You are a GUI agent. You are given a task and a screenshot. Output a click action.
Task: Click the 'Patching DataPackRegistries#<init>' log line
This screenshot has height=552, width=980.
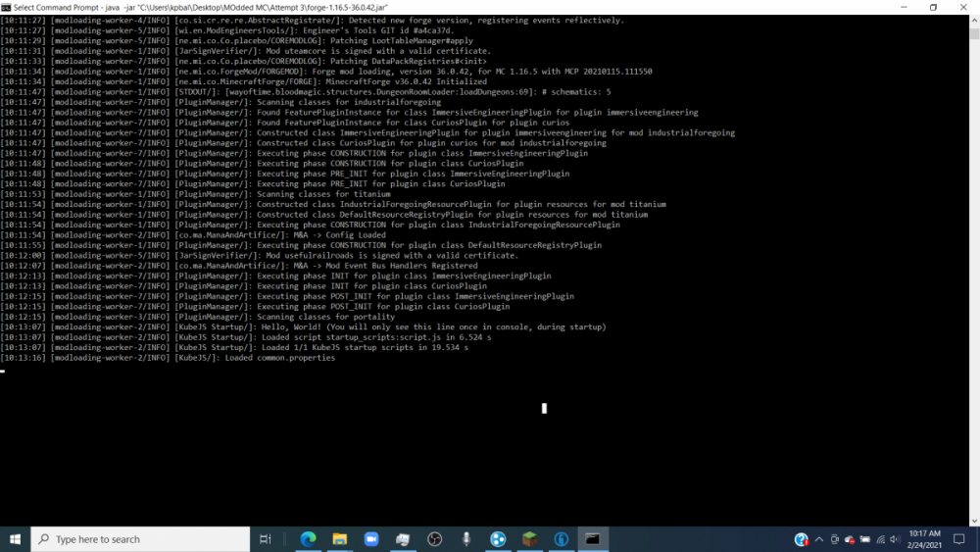244,61
